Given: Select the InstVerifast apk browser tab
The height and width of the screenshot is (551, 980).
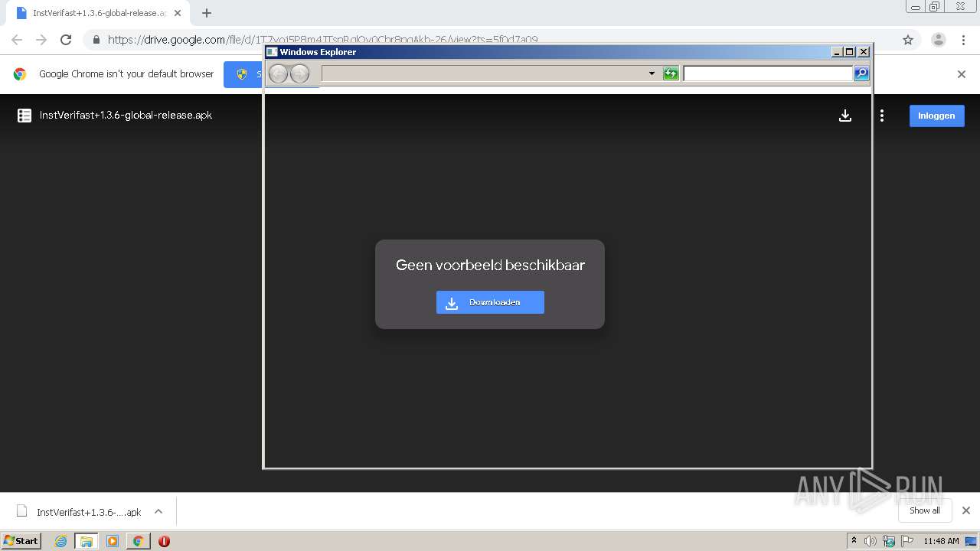Looking at the screenshot, I should pos(98,13).
